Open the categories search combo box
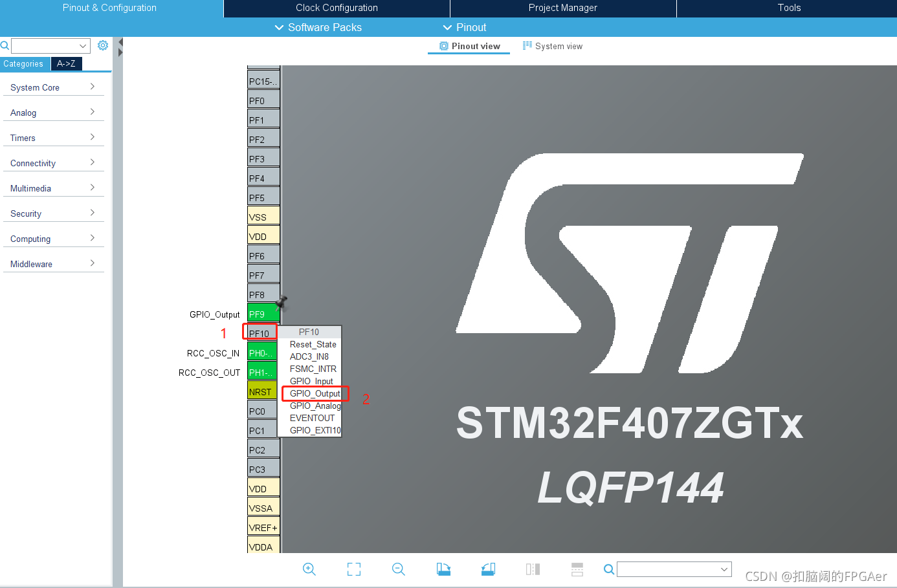897x588 pixels. point(50,46)
